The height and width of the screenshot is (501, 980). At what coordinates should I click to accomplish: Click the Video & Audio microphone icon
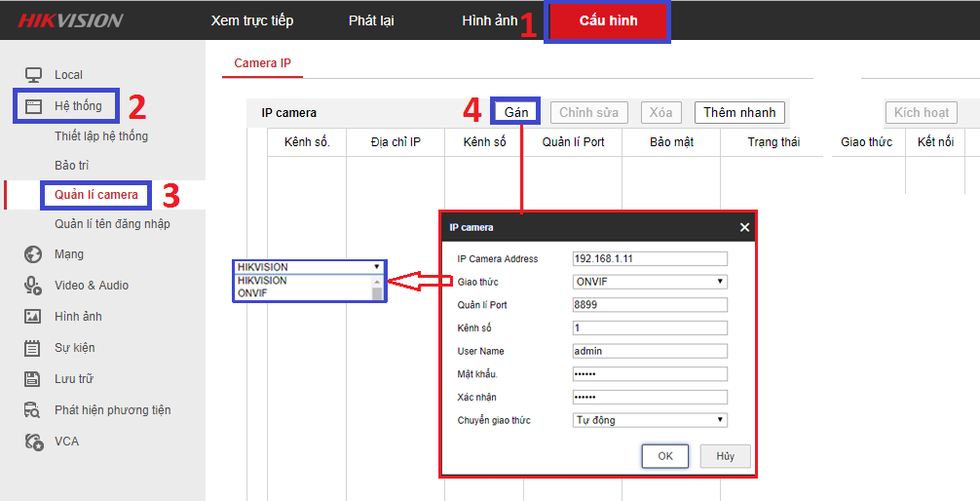click(33, 286)
